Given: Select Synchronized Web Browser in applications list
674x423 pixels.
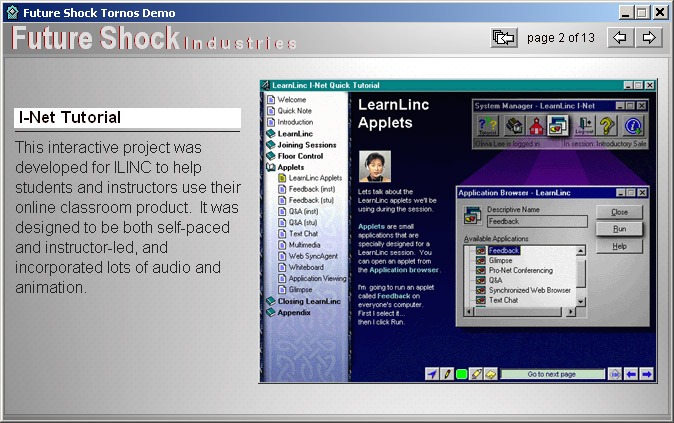Looking at the screenshot, I should 530,290.
